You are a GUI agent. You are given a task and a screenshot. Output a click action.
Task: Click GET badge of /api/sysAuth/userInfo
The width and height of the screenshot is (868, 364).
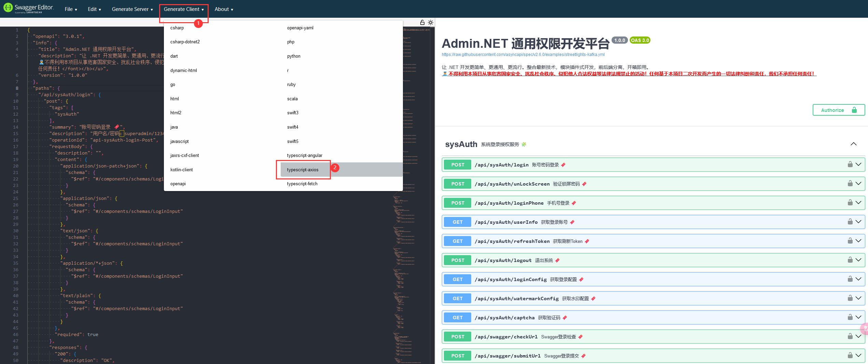click(458, 222)
